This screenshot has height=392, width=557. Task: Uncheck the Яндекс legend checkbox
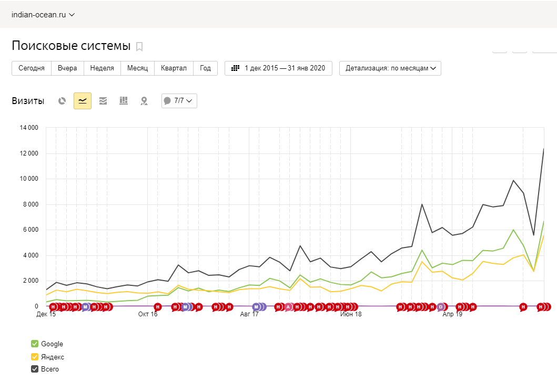point(35,356)
